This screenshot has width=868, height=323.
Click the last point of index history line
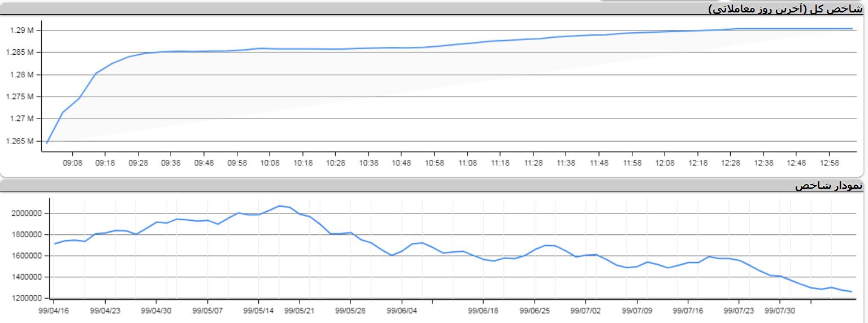coord(851,292)
